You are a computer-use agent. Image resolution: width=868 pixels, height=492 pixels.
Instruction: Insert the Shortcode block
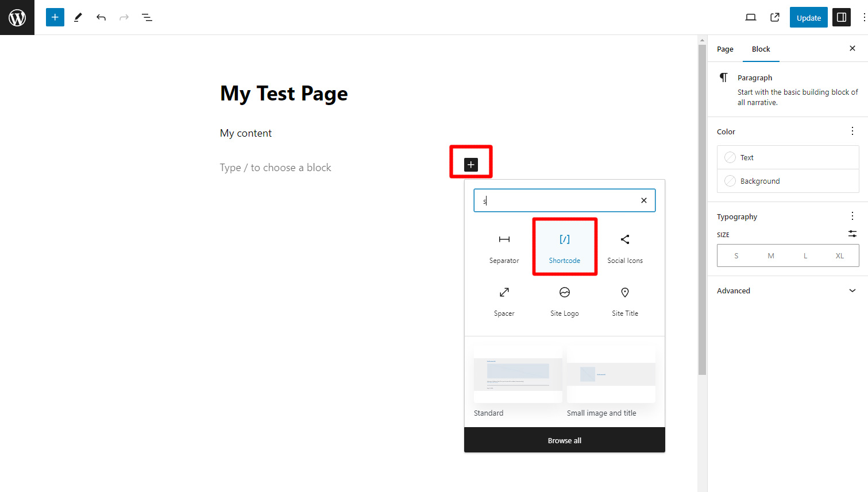[x=565, y=247]
